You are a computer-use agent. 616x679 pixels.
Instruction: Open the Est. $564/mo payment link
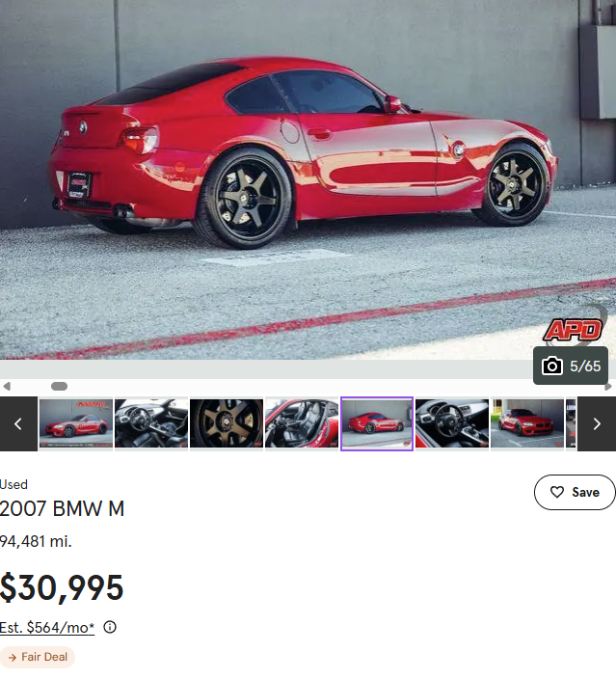click(x=47, y=627)
